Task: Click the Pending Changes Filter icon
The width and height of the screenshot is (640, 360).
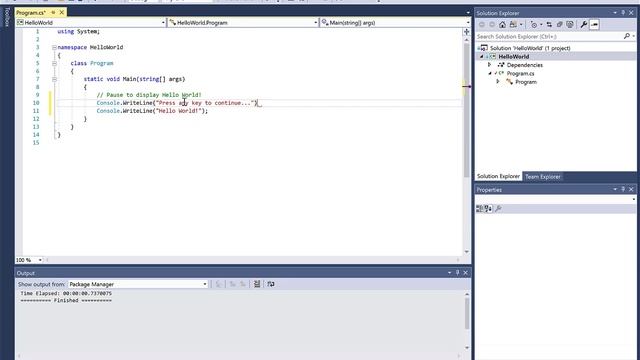Action: (534, 25)
